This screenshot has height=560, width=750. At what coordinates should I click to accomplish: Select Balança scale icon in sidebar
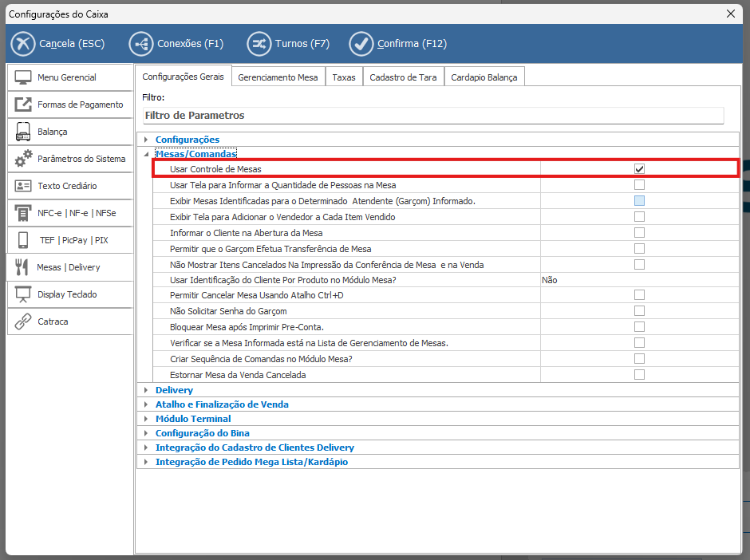point(23,132)
